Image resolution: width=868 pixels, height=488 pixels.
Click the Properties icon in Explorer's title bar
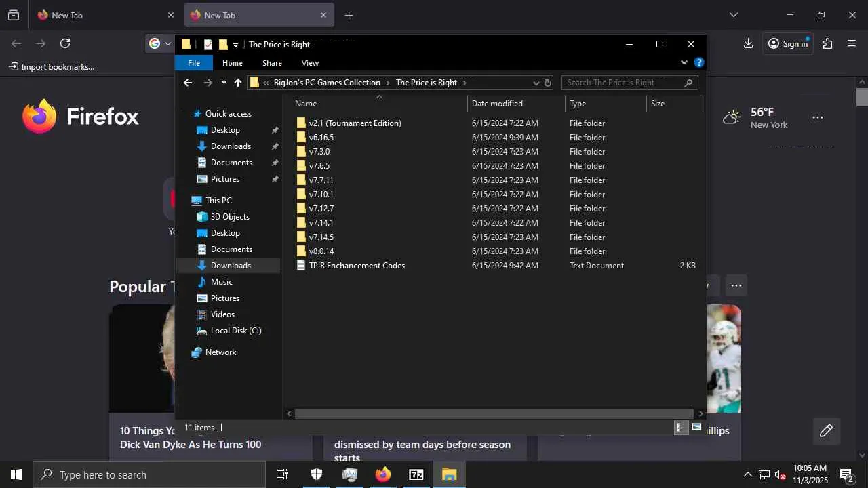[208, 45]
